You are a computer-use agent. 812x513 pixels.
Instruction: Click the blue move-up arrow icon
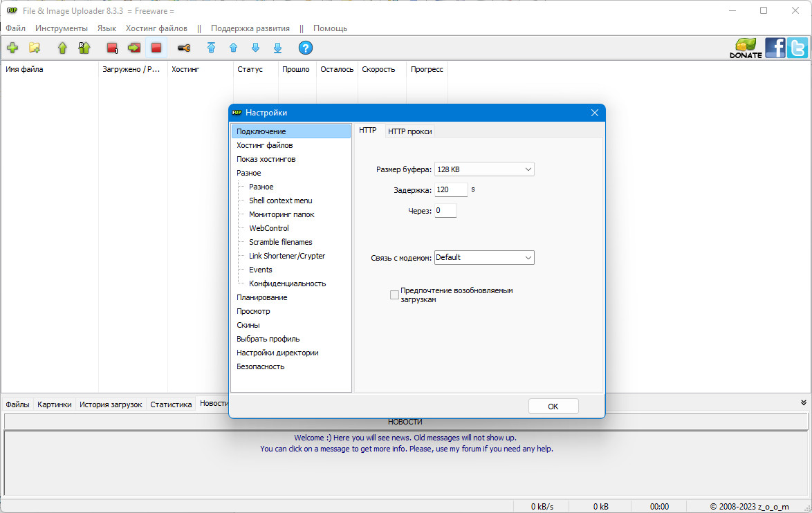point(234,48)
